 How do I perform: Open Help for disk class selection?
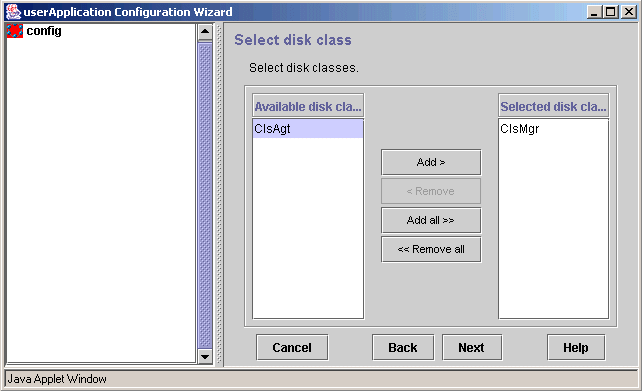[x=576, y=348]
